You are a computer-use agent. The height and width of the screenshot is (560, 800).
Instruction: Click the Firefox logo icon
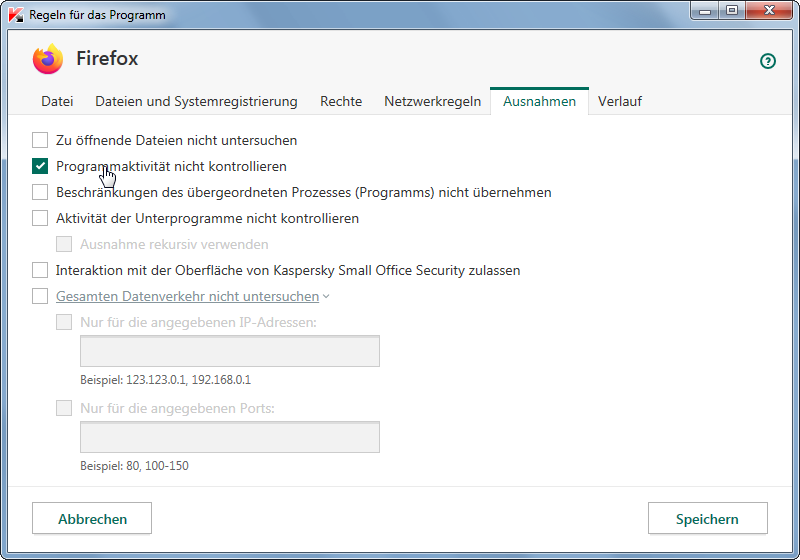click(x=48, y=59)
